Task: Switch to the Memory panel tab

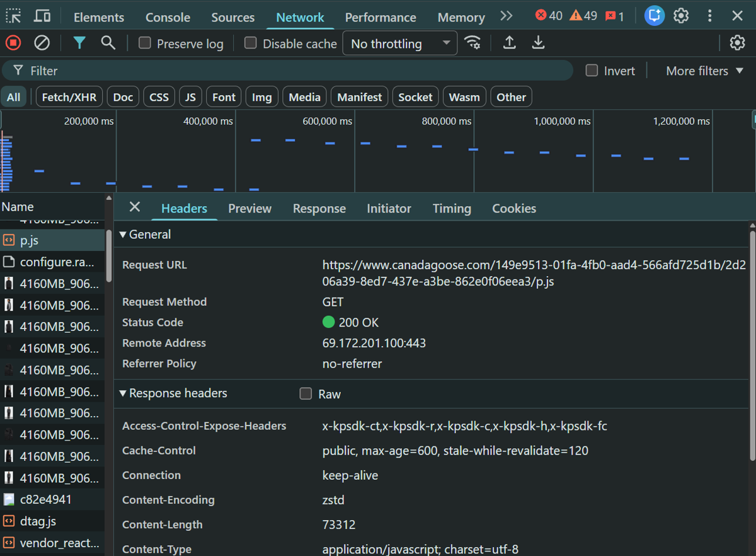Action: tap(461, 17)
